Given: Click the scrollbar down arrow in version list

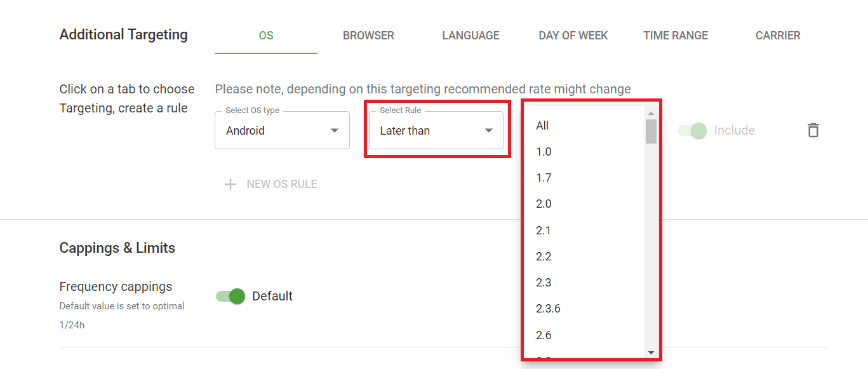Looking at the screenshot, I should 651,352.
